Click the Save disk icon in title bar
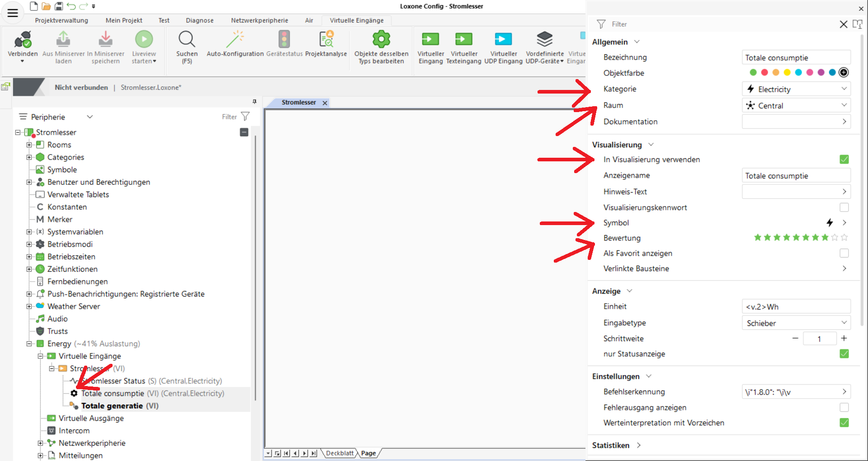Screen dimensions: 868x461 [x=59, y=6]
